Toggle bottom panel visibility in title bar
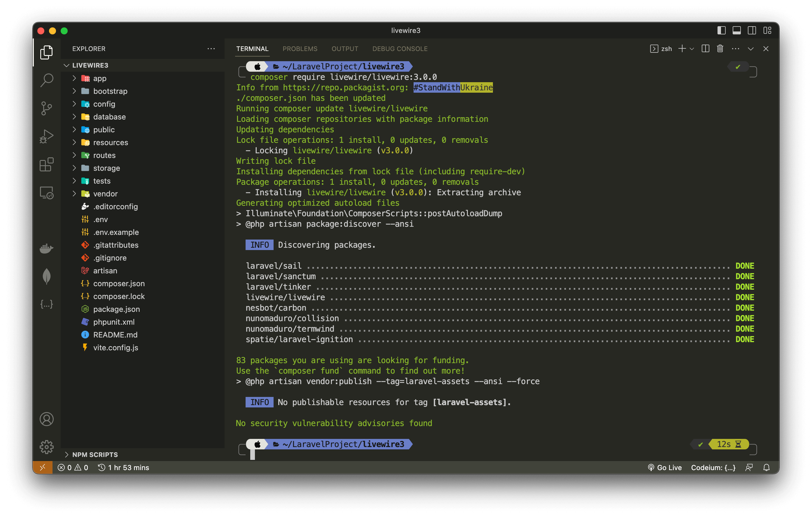This screenshot has height=517, width=812. (737, 30)
